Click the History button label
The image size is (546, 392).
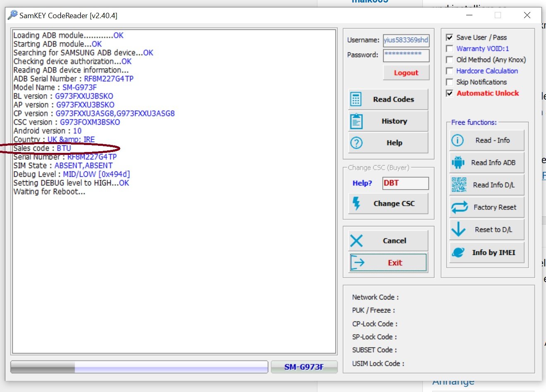394,121
